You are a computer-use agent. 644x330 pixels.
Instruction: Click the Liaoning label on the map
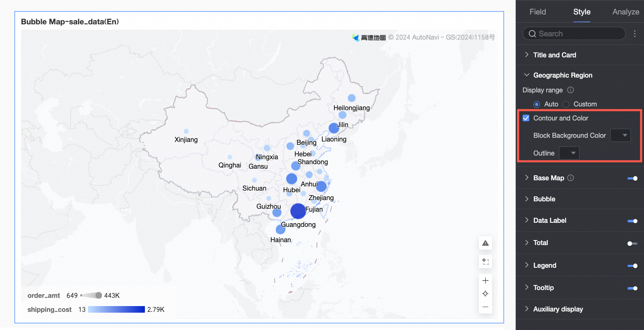tap(334, 139)
